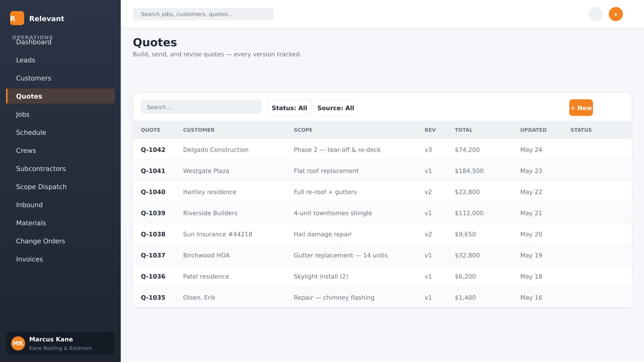Image resolution: width=644 pixels, height=362 pixels.
Task: Open quote Q-1040
Action: [153, 192]
